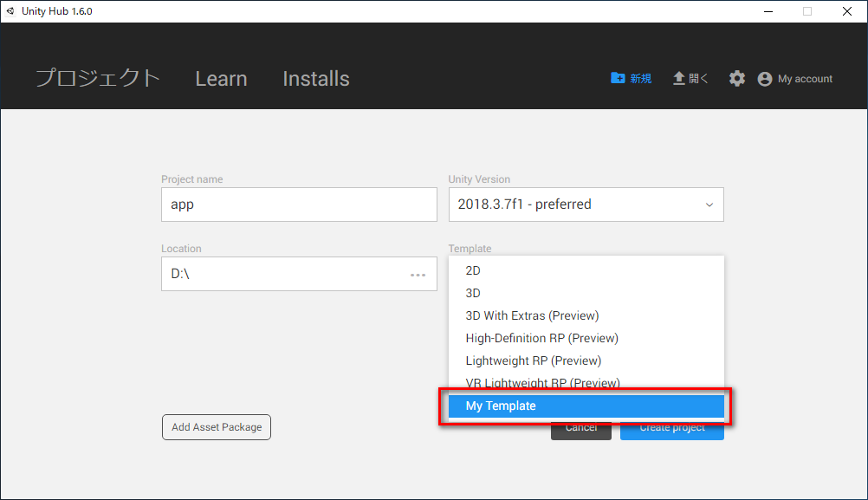Screen dimensions: 868x500
Task: Minimize the Unity Hub window
Action: pyautogui.click(x=768, y=11)
